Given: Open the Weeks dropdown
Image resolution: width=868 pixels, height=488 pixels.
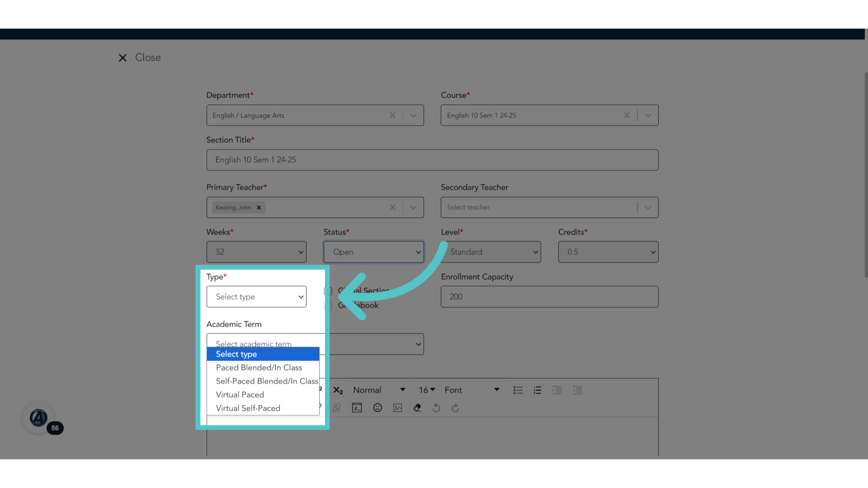Looking at the screenshot, I should 256,252.
